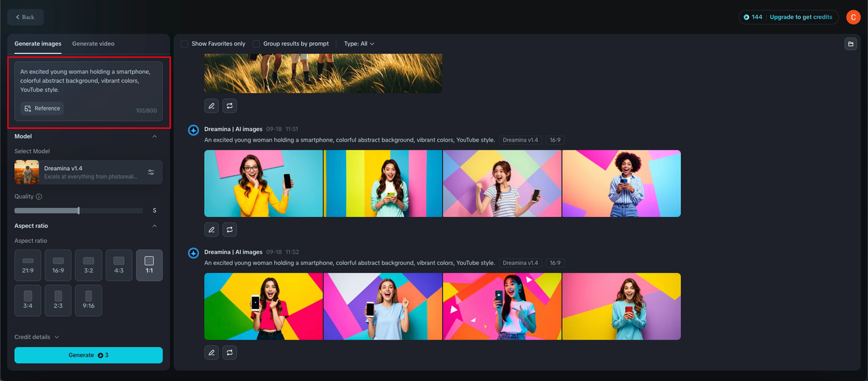
Task: Click the Dreamina model thumbnail image
Action: pos(27,172)
